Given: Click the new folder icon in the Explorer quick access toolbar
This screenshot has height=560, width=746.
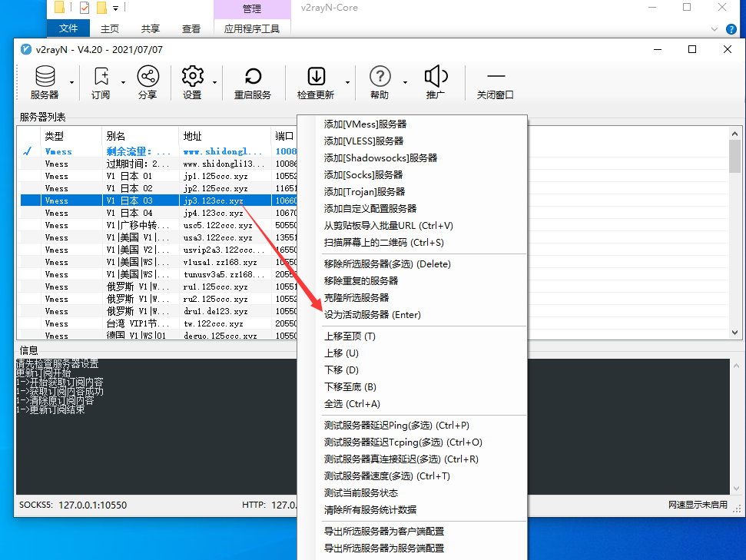Looking at the screenshot, I should (x=101, y=7).
